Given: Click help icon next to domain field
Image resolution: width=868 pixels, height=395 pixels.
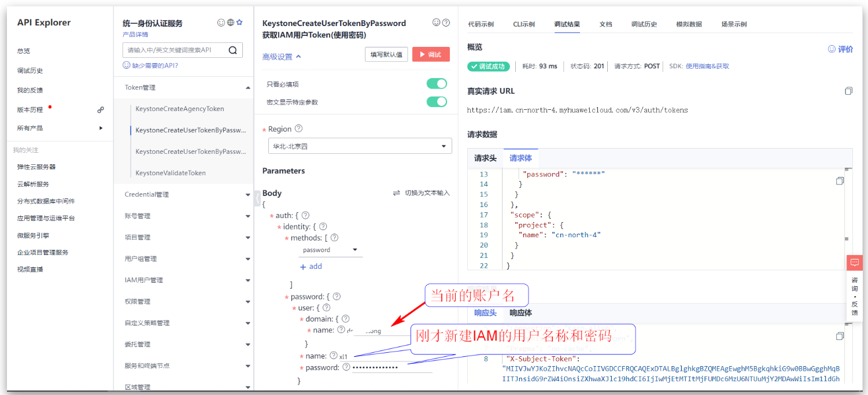Looking at the screenshot, I should (x=345, y=319).
